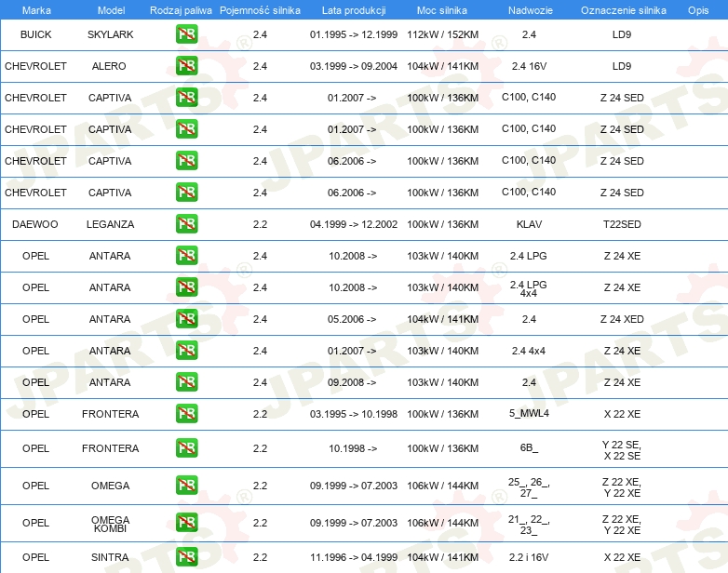Click the date range 11.1996 -> 04.1999

click(354, 557)
